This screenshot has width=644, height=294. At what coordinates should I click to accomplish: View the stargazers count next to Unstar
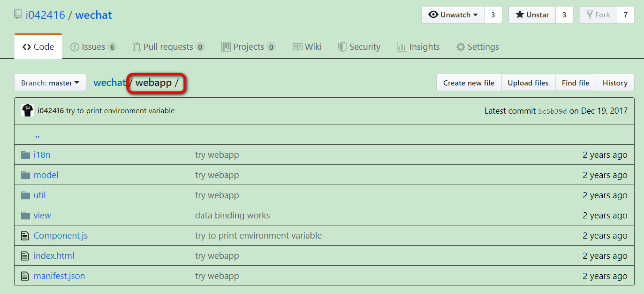tap(564, 15)
